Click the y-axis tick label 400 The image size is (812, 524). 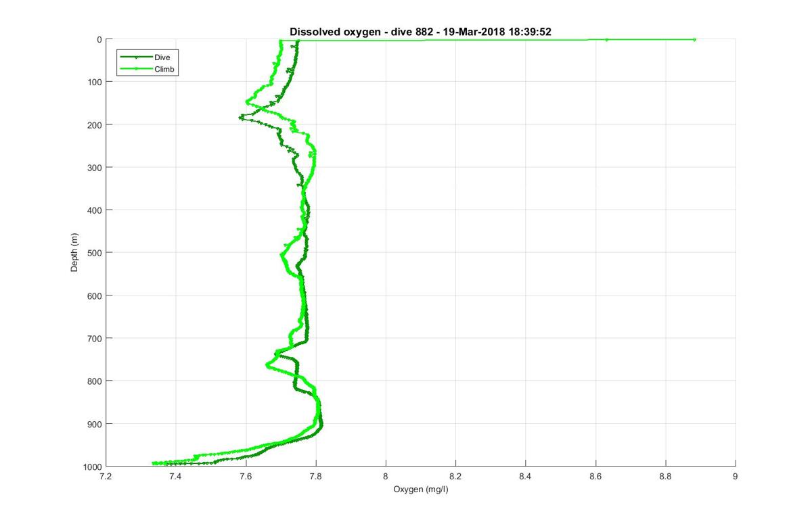(95, 210)
